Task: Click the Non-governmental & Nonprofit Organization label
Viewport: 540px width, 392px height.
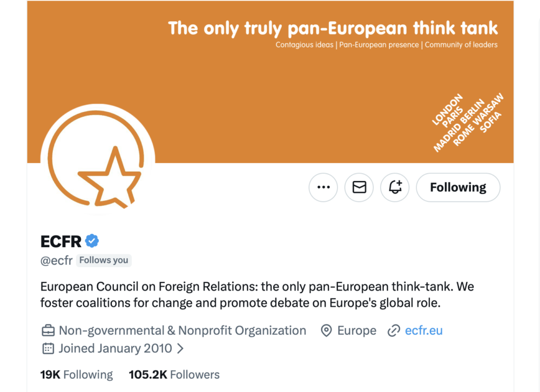Action: click(183, 330)
